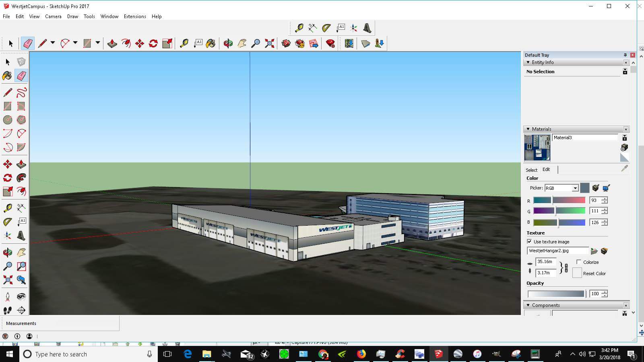Open the Rectangle tool dropdown arrow

point(98,43)
